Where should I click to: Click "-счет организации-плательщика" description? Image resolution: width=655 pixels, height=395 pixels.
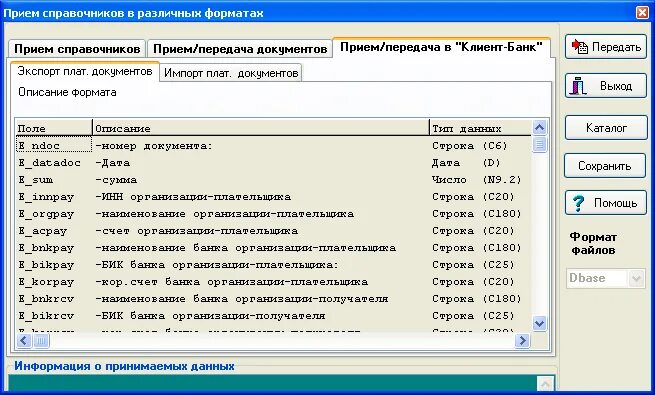pos(197,231)
